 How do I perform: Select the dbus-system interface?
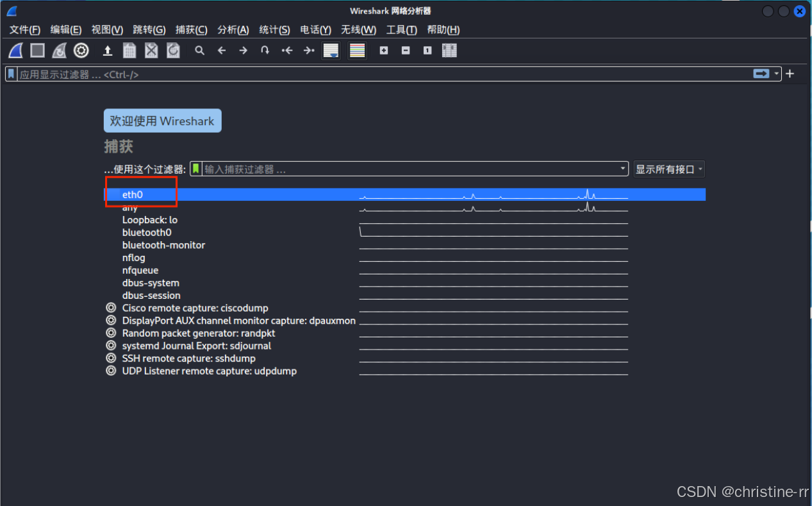coord(151,283)
